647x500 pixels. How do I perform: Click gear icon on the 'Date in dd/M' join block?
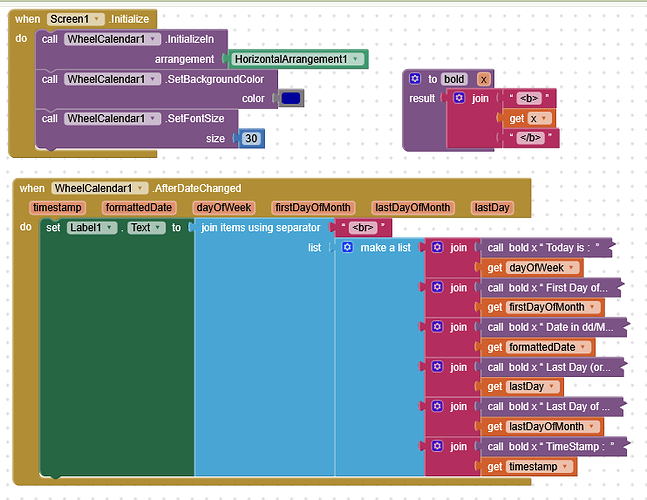pos(435,327)
